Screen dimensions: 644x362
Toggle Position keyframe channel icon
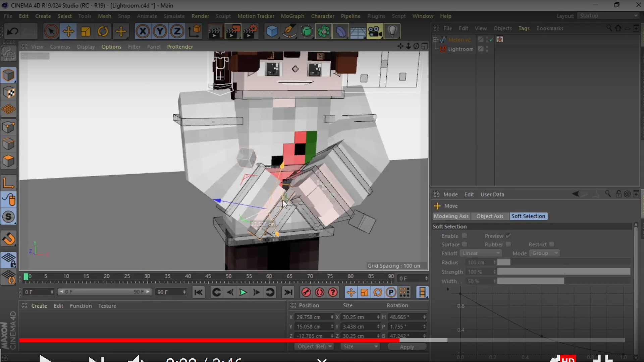pyautogui.click(x=351, y=292)
